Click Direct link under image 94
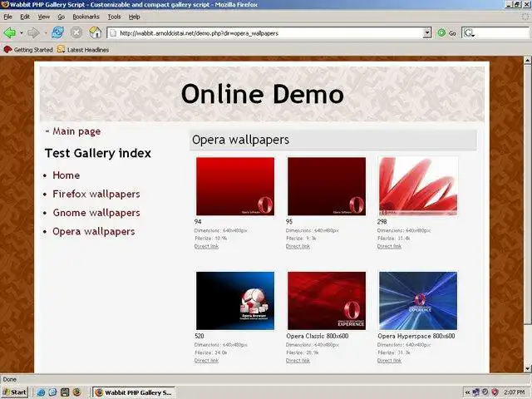The image size is (532, 399). tap(206, 246)
